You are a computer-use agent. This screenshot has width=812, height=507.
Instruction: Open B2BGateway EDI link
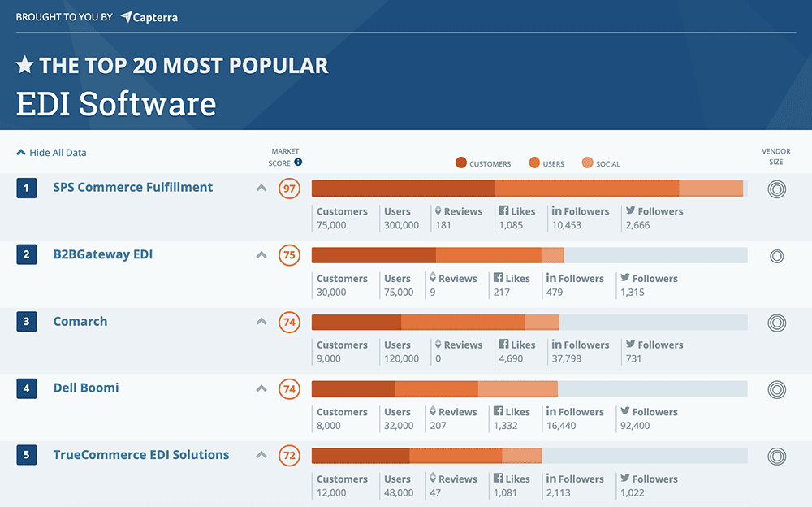tap(103, 254)
